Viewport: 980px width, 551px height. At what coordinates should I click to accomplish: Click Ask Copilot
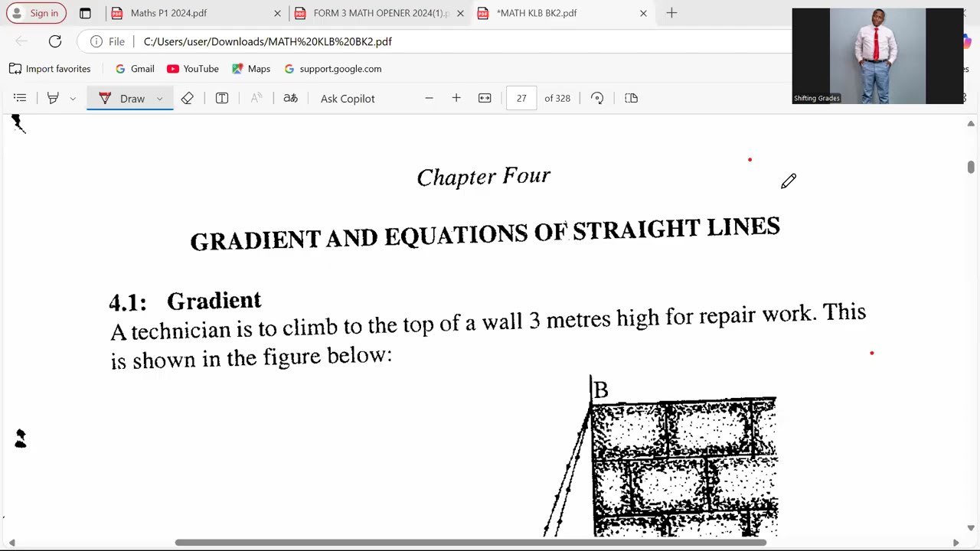tap(348, 98)
